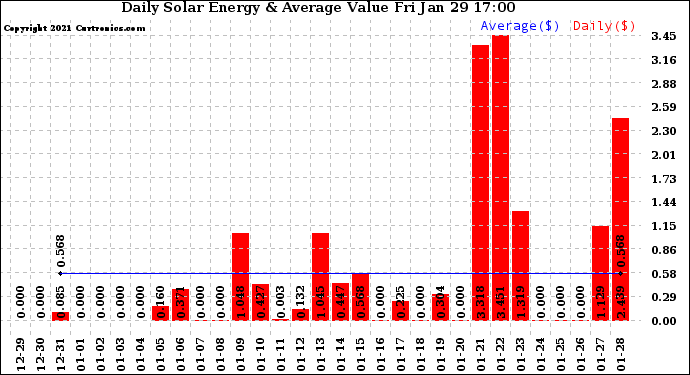Click the x-axis date label 01-12

pos(301,355)
